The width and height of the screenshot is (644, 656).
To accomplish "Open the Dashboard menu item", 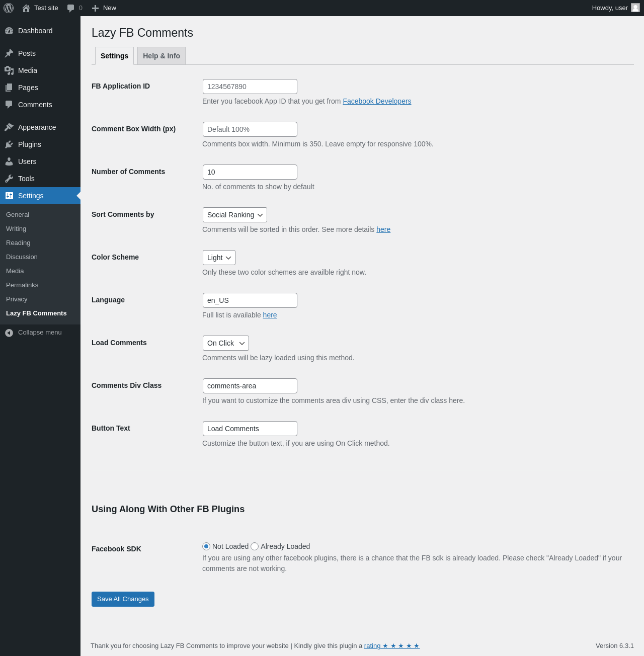I will 40,31.
